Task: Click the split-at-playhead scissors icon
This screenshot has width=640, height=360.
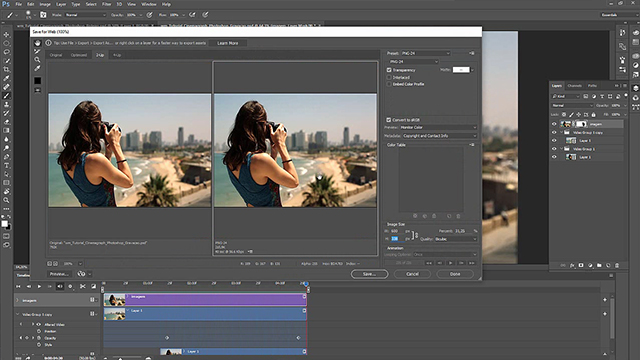Action: point(82,287)
